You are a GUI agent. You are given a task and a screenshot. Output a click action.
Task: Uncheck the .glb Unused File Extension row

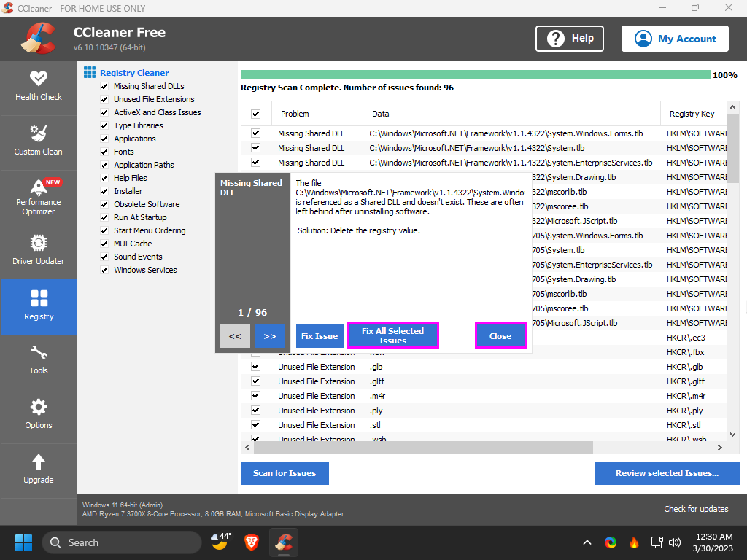pyautogui.click(x=256, y=367)
